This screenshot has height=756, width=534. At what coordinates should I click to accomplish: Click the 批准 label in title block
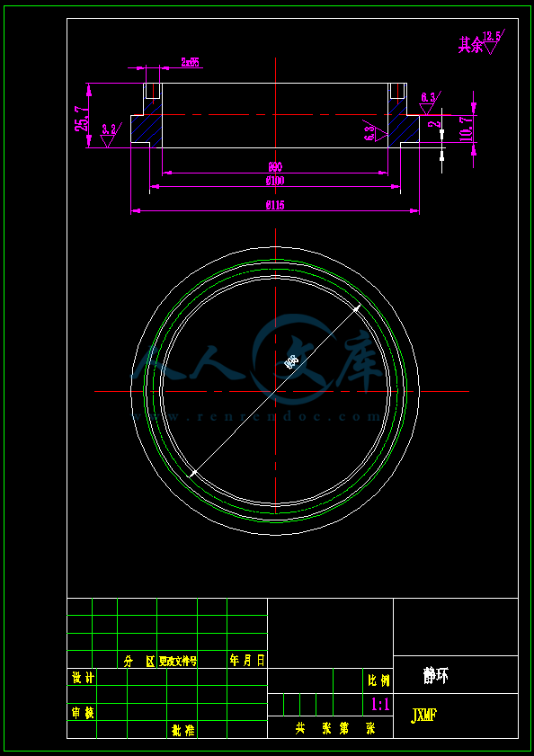(x=182, y=730)
